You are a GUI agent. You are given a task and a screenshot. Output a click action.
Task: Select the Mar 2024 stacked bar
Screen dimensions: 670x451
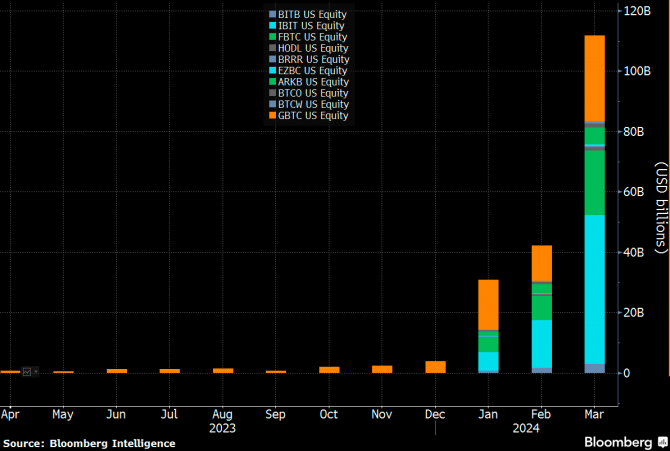click(594, 204)
